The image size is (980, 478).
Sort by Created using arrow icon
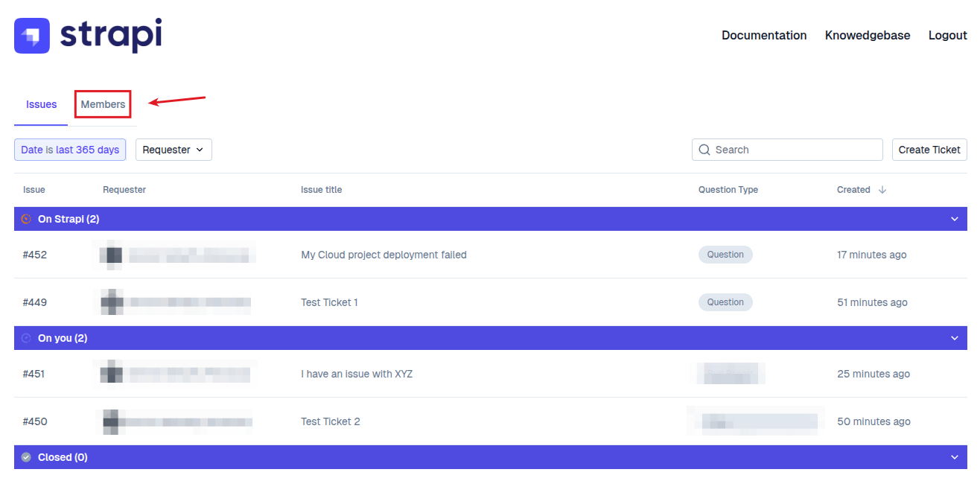(x=882, y=190)
